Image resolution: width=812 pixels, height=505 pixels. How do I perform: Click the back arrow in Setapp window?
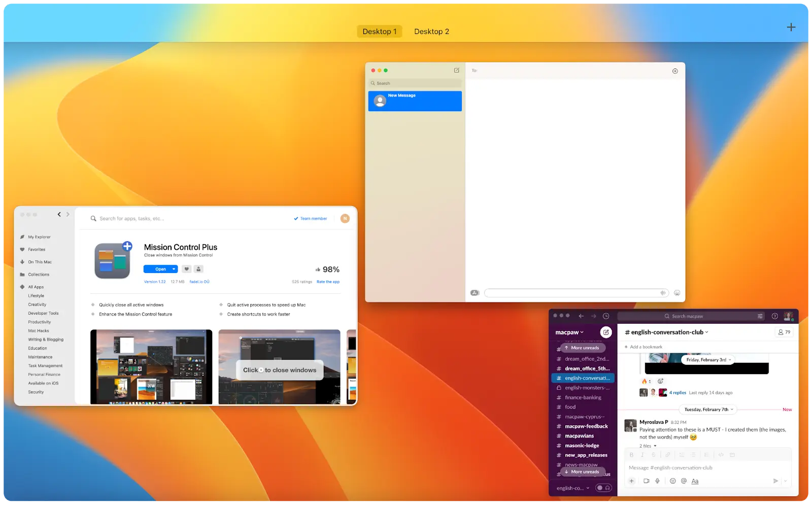[x=59, y=215]
